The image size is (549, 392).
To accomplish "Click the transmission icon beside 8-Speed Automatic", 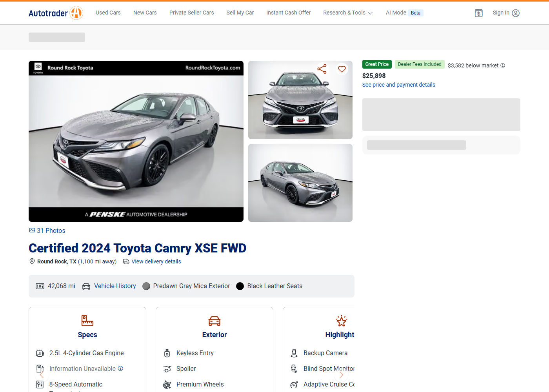I will (40, 385).
